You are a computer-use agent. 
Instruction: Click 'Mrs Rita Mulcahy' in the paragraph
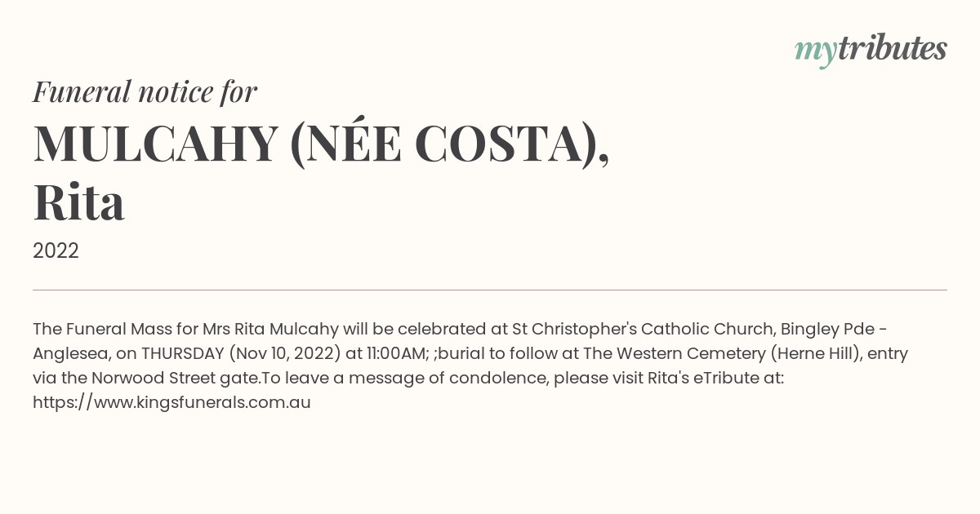[270, 330]
